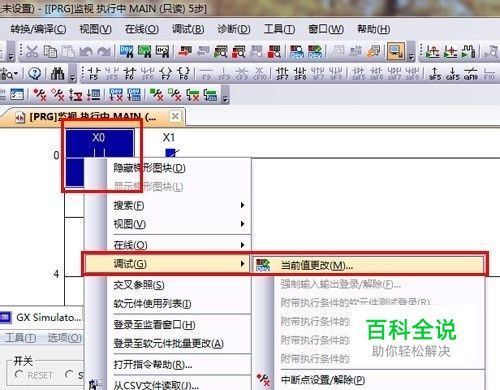Click the caF10 invert result icon
The height and width of the screenshot is (390, 500).
pos(471,73)
